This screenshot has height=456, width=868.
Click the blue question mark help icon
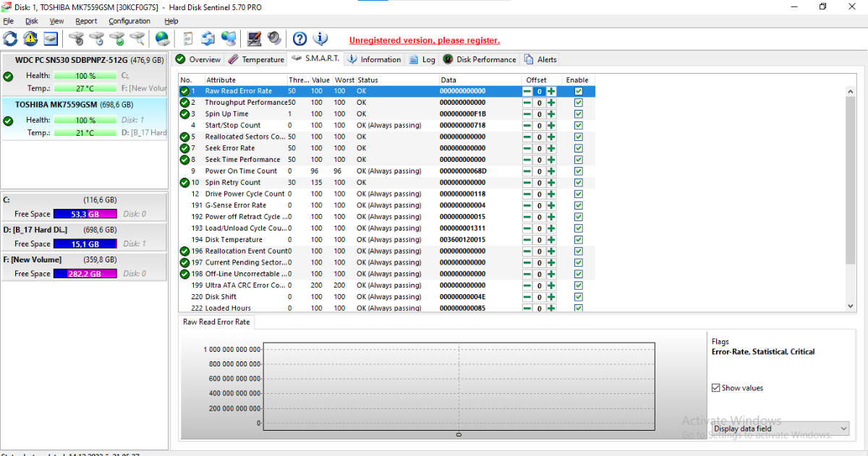coord(299,38)
